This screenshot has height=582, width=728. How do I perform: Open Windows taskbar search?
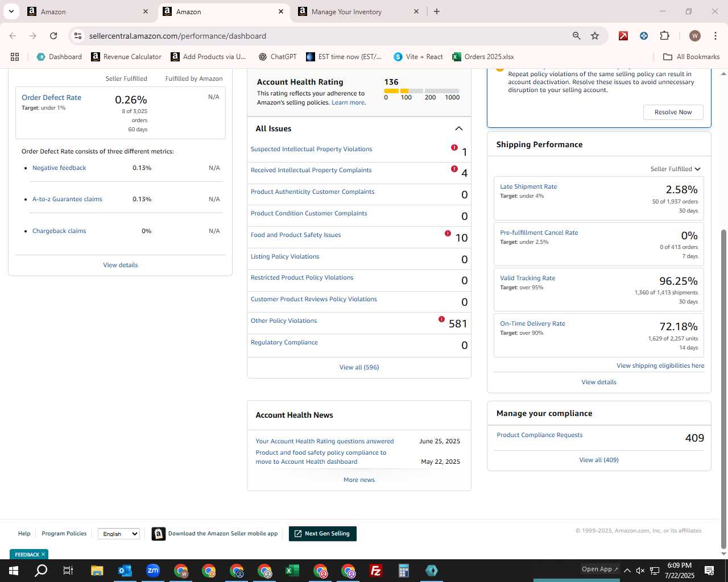(41, 571)
